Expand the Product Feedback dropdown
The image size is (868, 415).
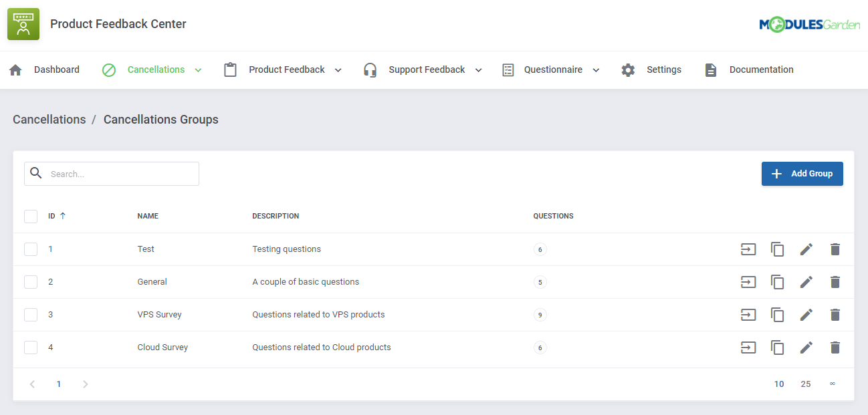338,70
